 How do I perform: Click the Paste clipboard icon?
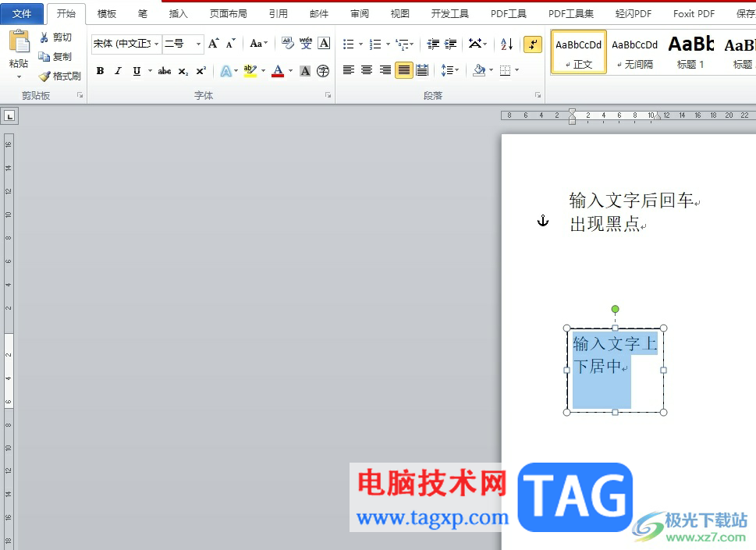click(20, 42)
